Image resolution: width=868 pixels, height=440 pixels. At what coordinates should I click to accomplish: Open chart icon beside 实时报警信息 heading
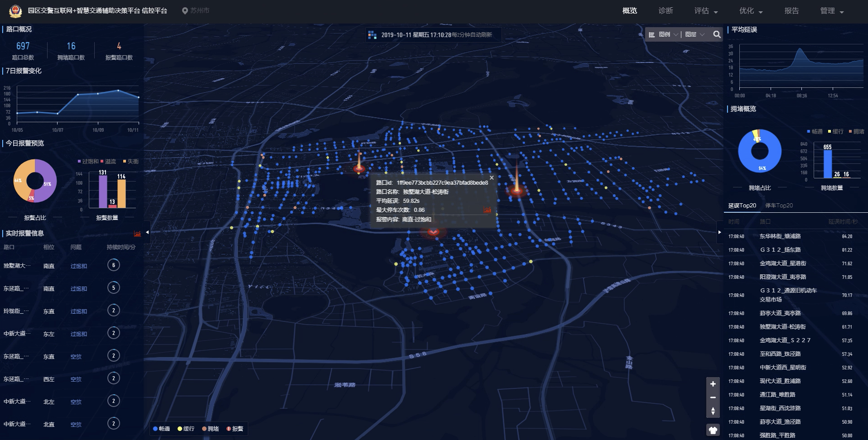coord(137,234)
